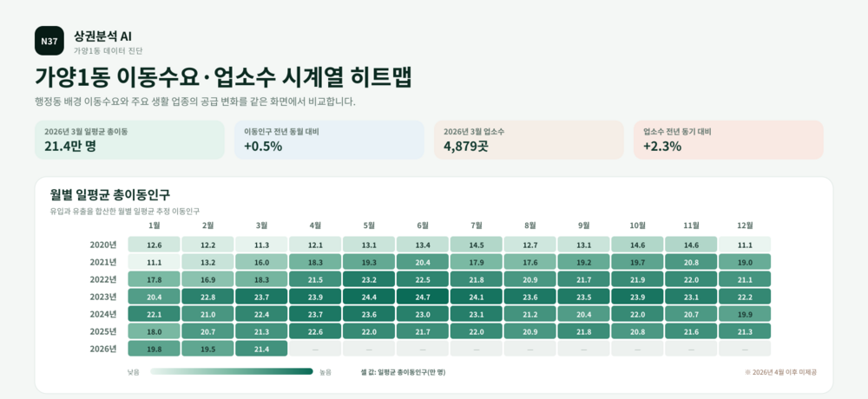Select the 2023년 row label

(x=103, y=297)
